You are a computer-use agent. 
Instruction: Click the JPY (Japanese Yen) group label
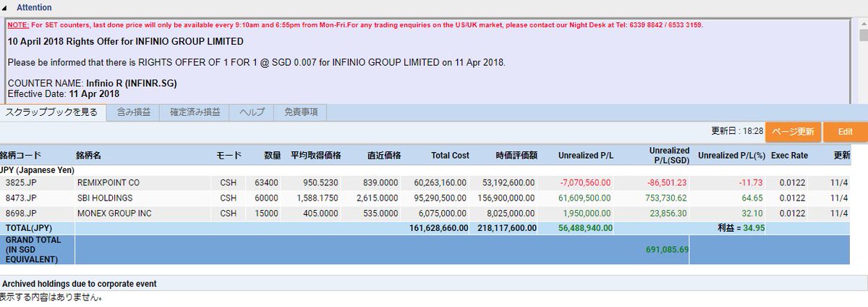38,169
